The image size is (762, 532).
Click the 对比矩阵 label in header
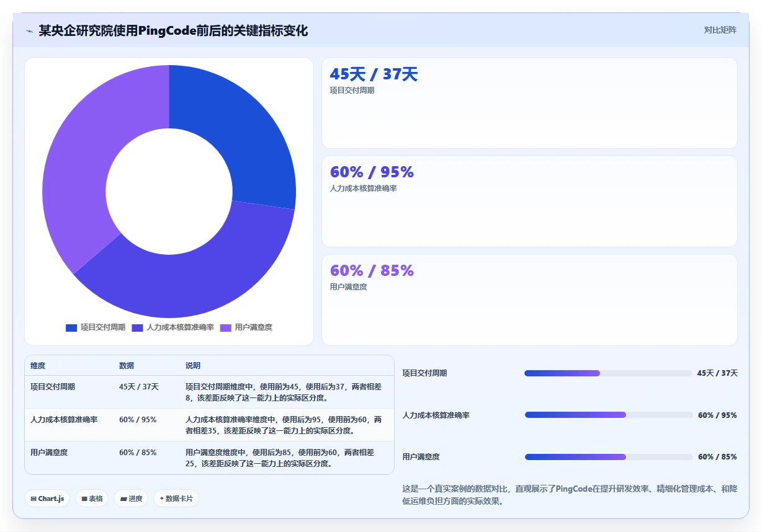720,30
